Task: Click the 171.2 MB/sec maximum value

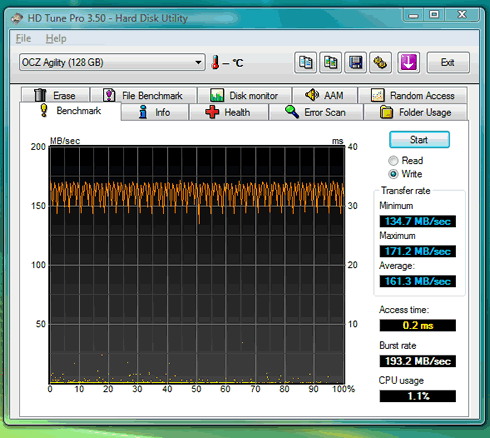Action: (418, 251)
